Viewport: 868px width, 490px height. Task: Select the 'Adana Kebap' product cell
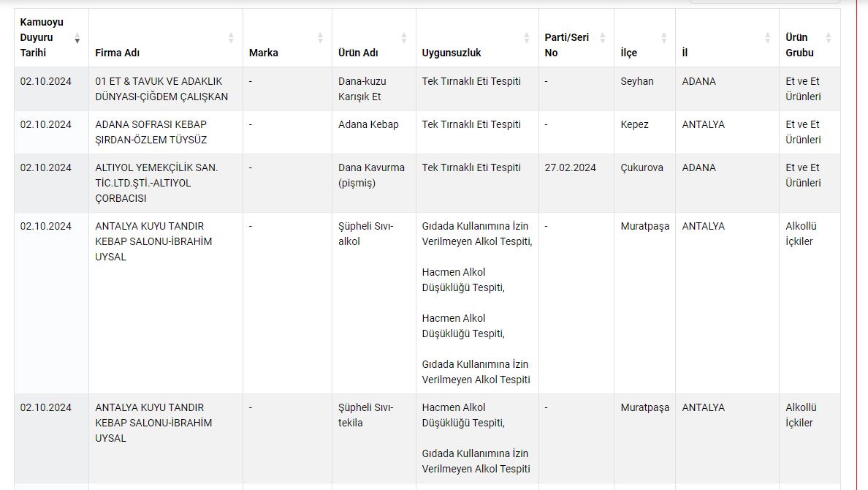pos(368,124)
